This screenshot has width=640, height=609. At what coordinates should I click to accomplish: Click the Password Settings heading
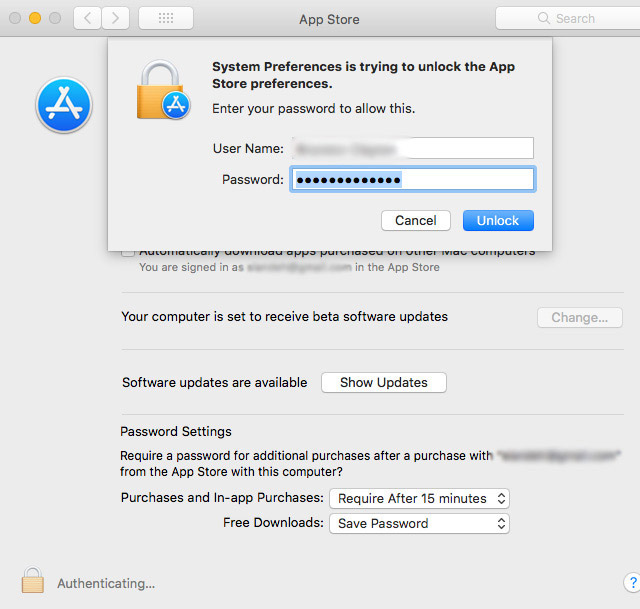pos(176,431)
